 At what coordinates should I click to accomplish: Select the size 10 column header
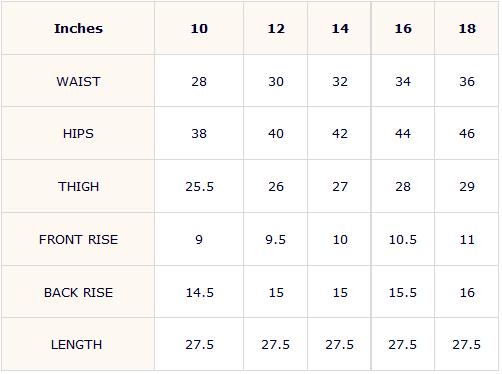coord(199,28)
